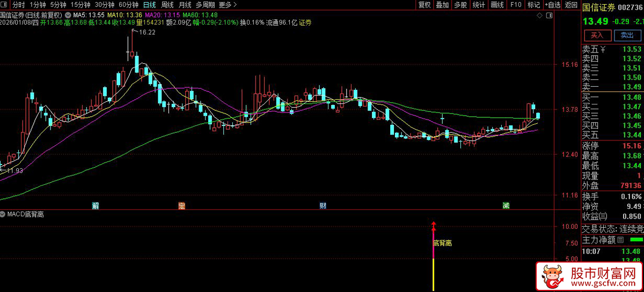Click the 买一 bid price 13.48
Image resolution: width=644 pixels, height=292 pixels.
pos(631,97)
